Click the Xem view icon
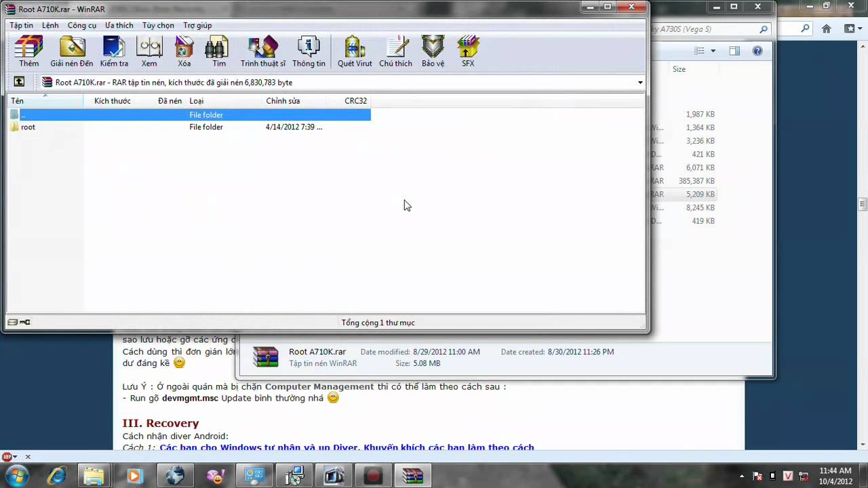Screen dimensions: 868x488 pyautogui.click(x=149, y=52)
